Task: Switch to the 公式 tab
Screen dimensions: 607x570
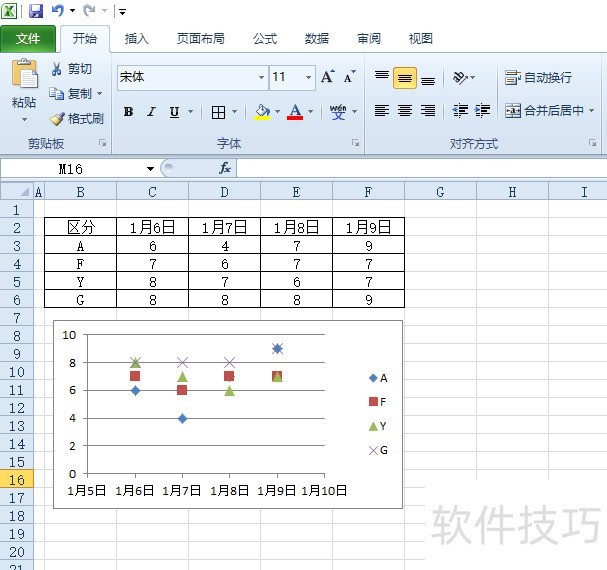Action: coord(265,39)
